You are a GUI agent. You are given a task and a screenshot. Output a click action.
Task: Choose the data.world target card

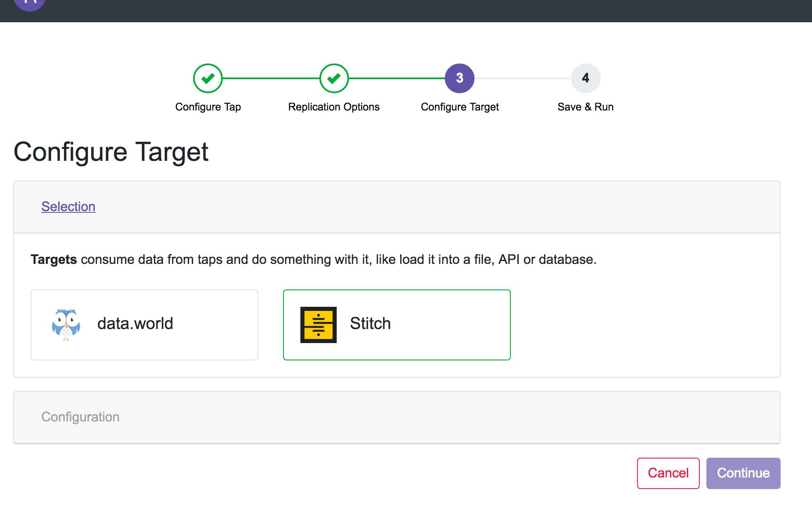[144, 325]
